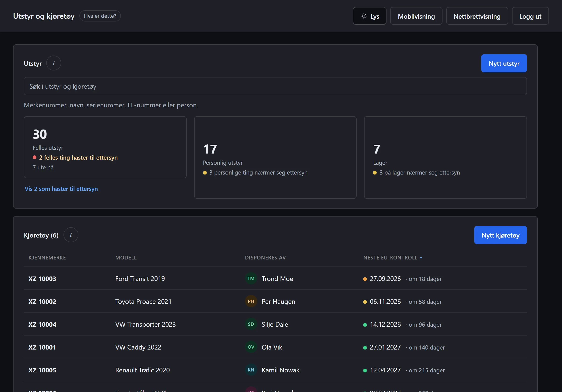Open the 'Hva er dette?' help pill
Screen dimensions: 562x392
100,16
